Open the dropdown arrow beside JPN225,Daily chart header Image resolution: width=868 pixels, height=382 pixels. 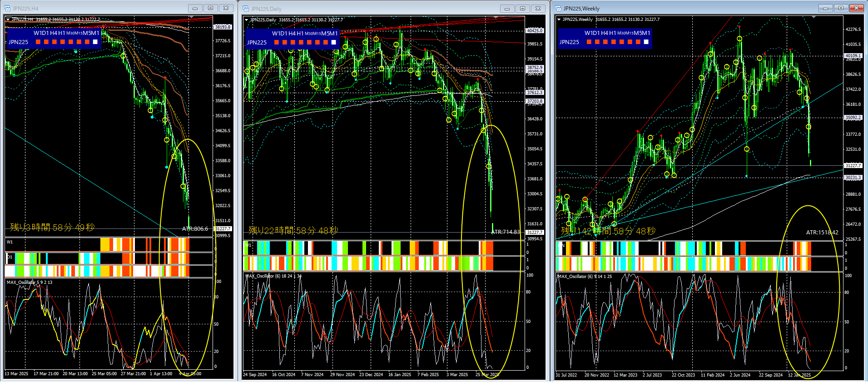[x=246, y=20]
